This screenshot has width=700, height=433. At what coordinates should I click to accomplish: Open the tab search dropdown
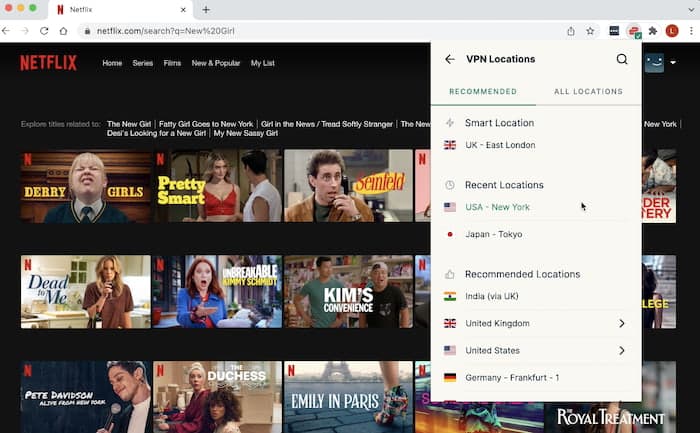click(691, 9)
